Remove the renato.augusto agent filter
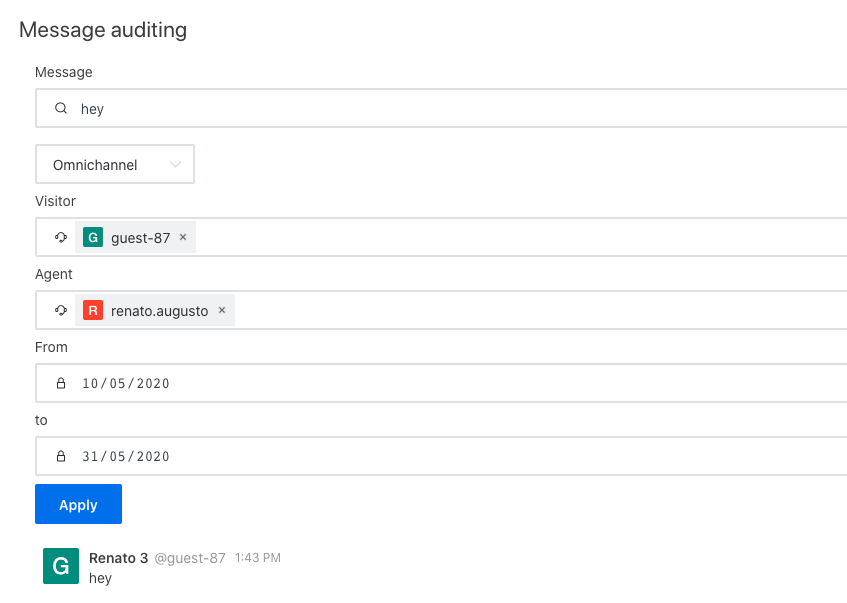 point(221,310)
